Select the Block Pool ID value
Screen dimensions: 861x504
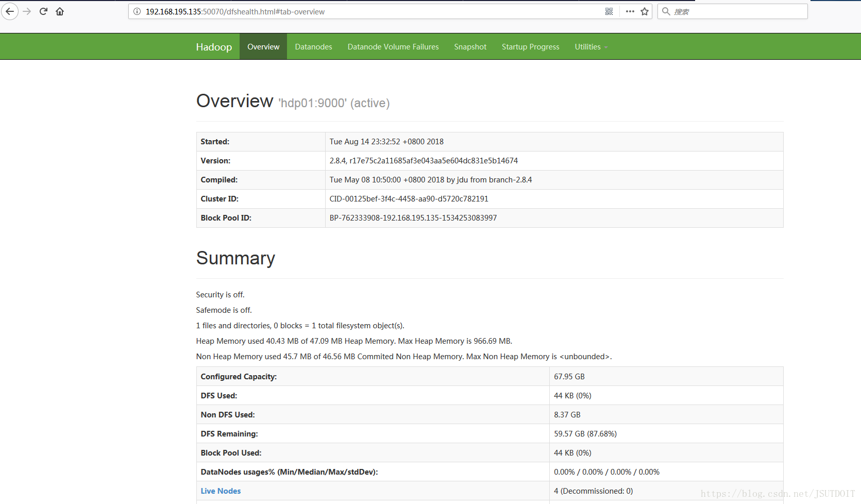click(x=413, y=218)
